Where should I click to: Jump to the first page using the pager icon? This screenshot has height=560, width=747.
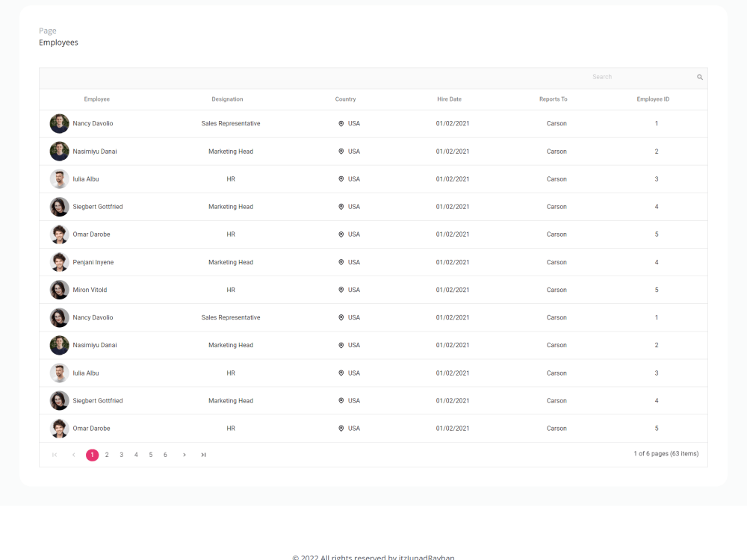point(53,454)
